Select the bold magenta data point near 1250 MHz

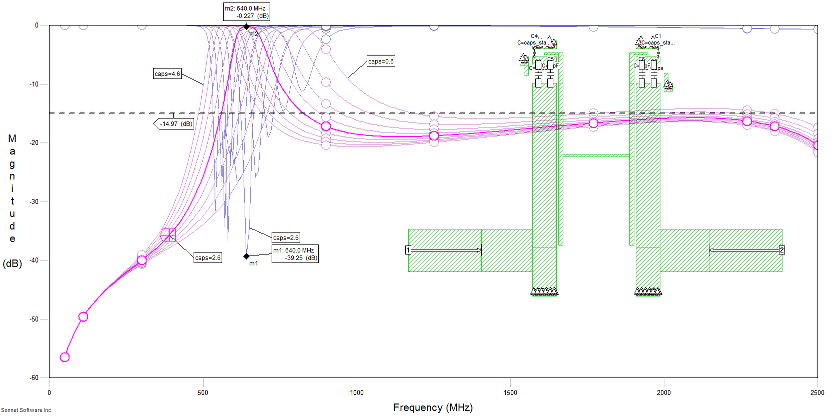(x=434, y=136)
